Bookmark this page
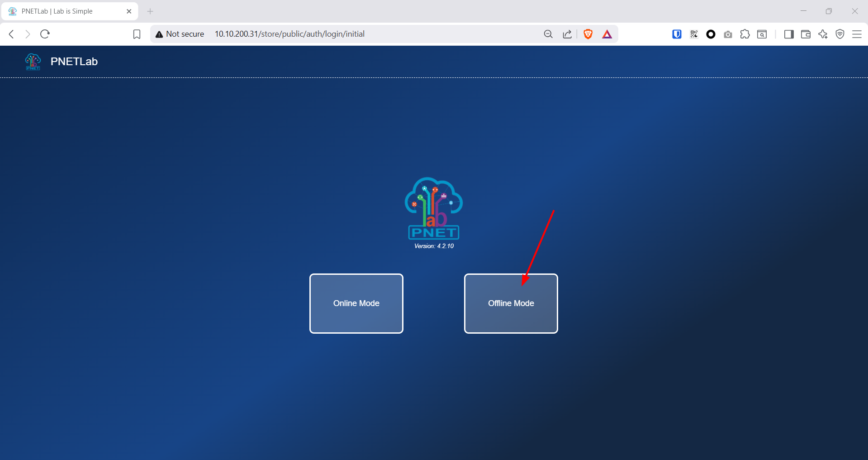This screenshot has width=868, height=460. pyautogui.click(x=137, y=34)
